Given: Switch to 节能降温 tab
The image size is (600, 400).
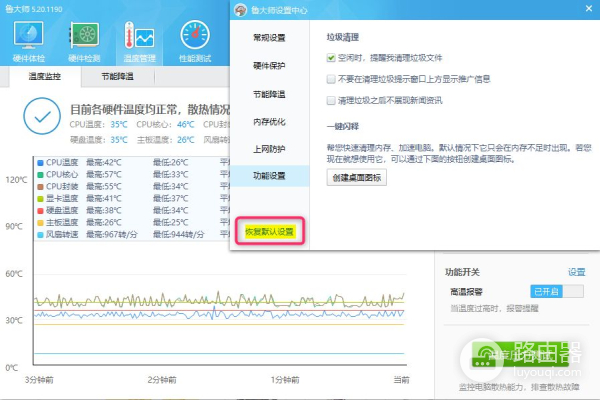Looking at the screenshot, I should point(117,77).
